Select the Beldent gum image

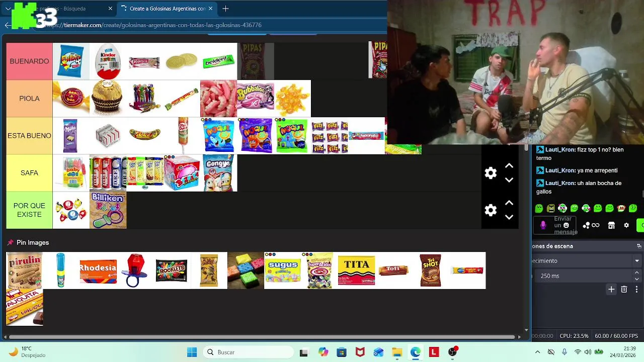coord(218,61)
